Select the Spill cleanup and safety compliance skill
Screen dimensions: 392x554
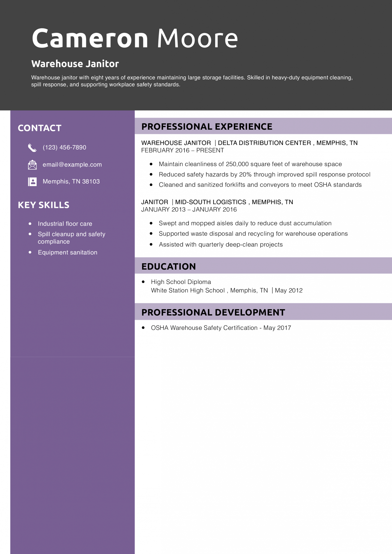71,238
